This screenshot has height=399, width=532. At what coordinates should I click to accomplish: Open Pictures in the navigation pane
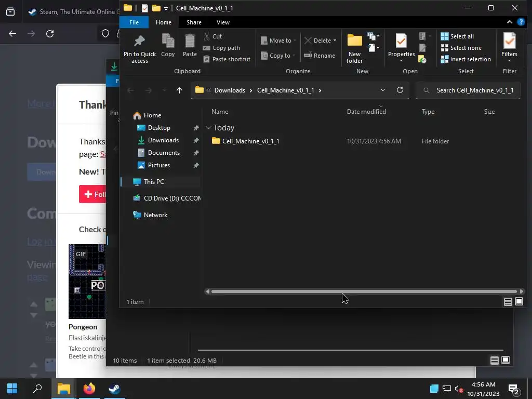[x=153, y=165]
